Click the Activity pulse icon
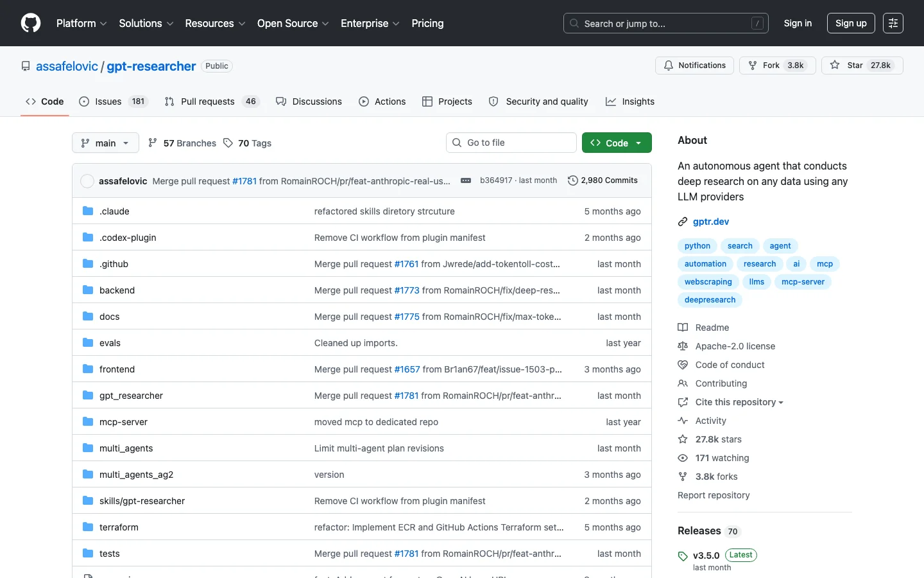The image size is (924, 578). click(683, 421)
